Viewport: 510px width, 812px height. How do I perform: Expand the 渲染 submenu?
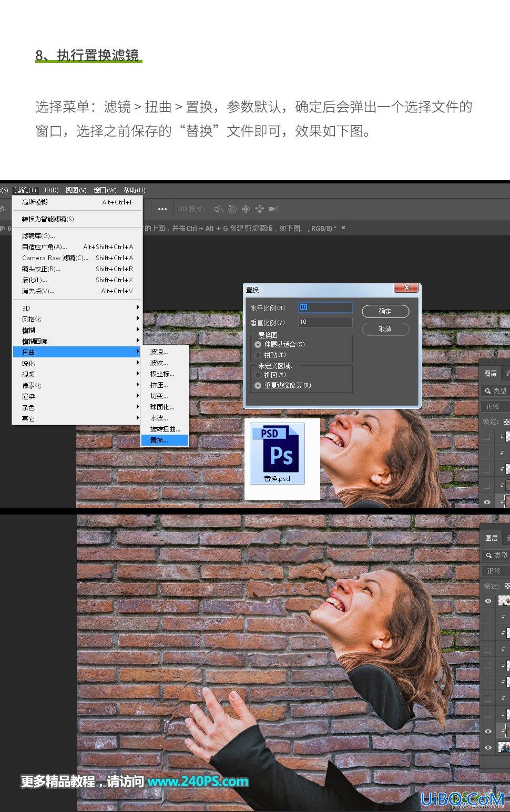point(77,396)
